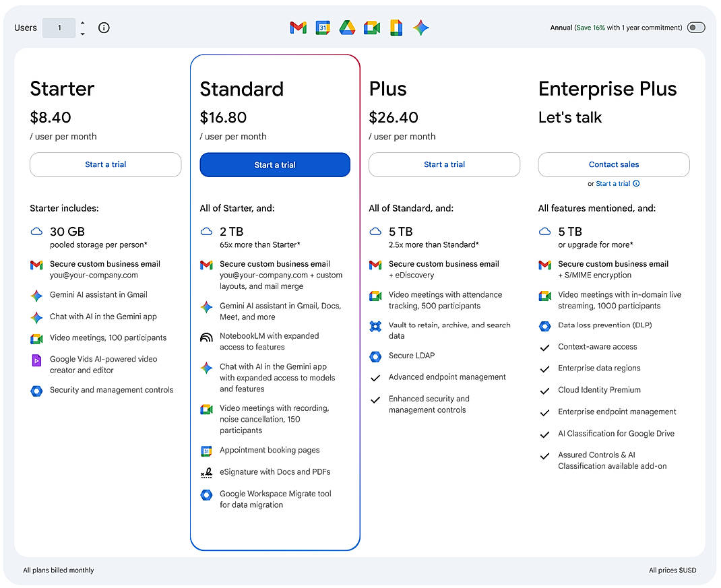Click Calendar icon beside Appointment booking pages

pyautogui.click(x=206, y=451)
